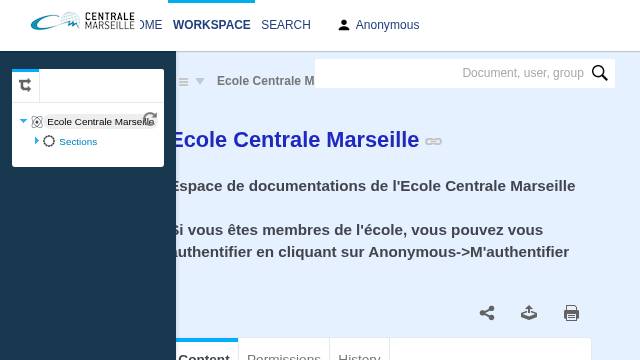Click the Ecole Centrale M breadcrumb
Viewport: 640px width, 360px height.
tap(265, 81)
